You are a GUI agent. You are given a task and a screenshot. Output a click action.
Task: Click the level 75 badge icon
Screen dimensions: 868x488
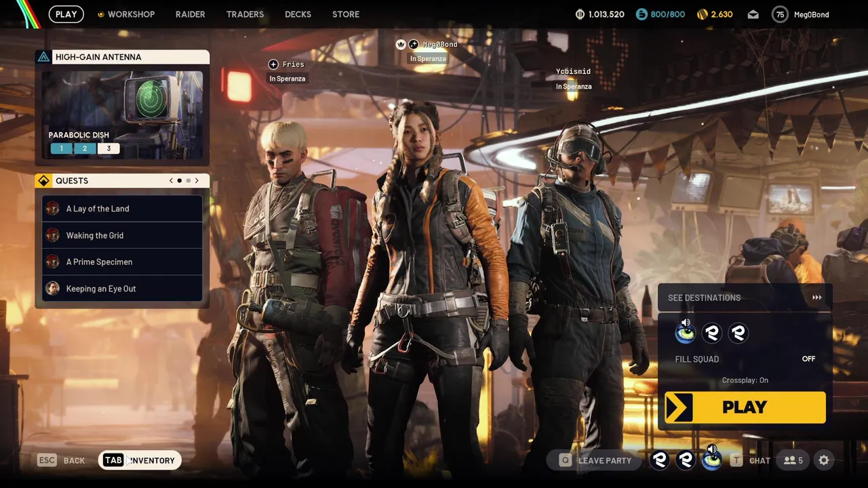pyautogui.click(x=780, y=14)
